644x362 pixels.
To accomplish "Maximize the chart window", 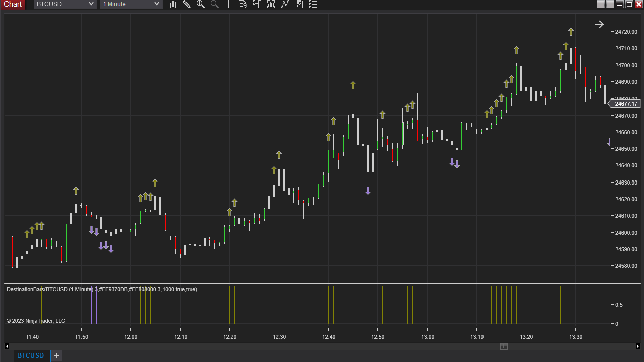I will click(629, 4).
